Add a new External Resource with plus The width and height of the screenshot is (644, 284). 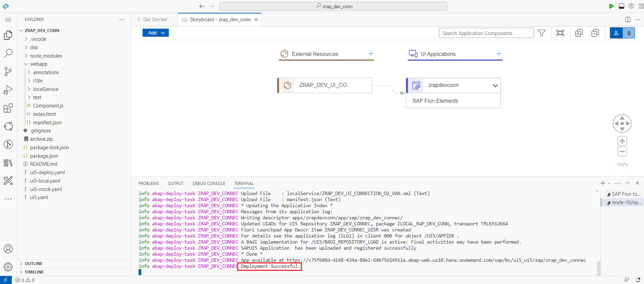(371, 54)
